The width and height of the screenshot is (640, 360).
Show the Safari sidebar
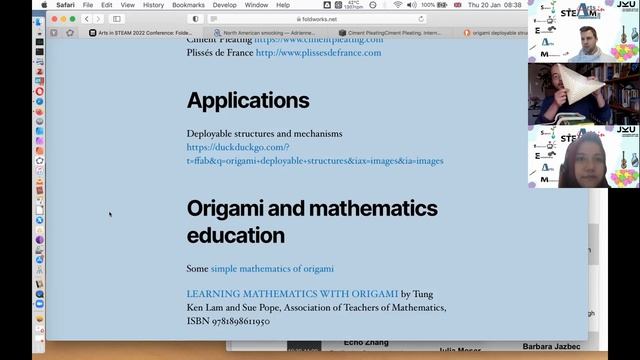[117, 19]
